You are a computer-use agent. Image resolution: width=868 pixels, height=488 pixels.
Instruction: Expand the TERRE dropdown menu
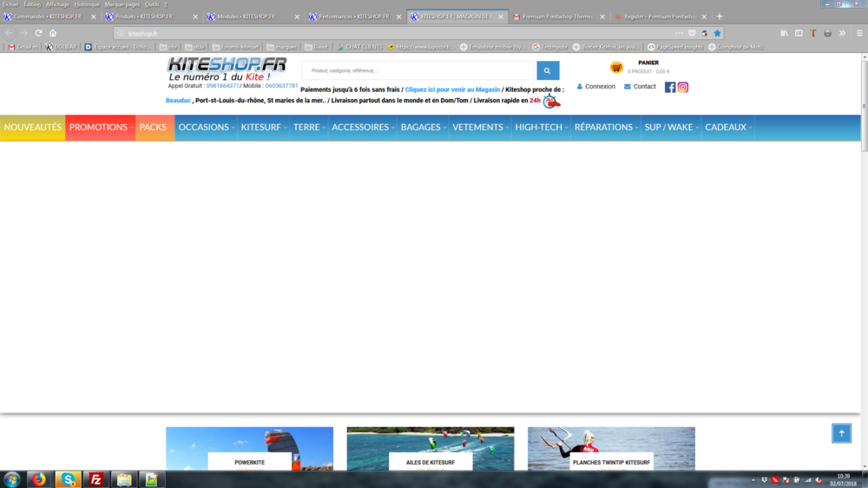pyautogui.click(x=309, y=128)
